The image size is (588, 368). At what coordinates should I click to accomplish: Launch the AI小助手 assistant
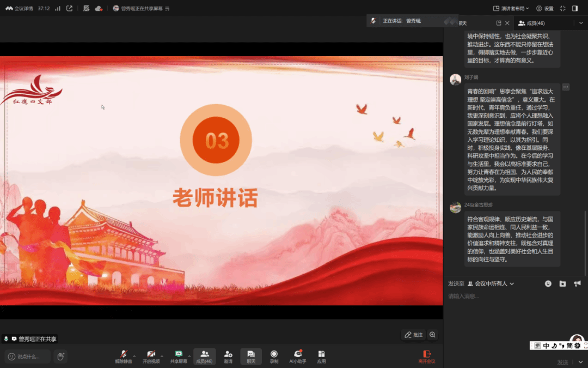point(297,355)
